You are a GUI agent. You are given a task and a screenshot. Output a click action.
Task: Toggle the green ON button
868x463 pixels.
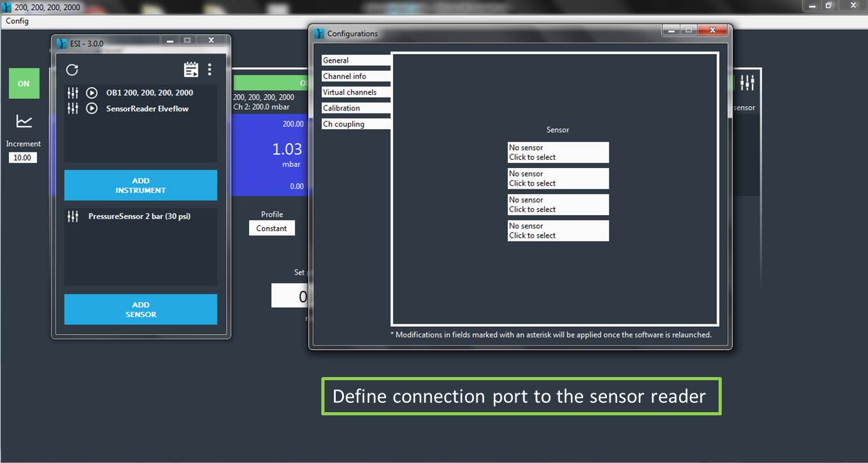click(x=24, y=83)
